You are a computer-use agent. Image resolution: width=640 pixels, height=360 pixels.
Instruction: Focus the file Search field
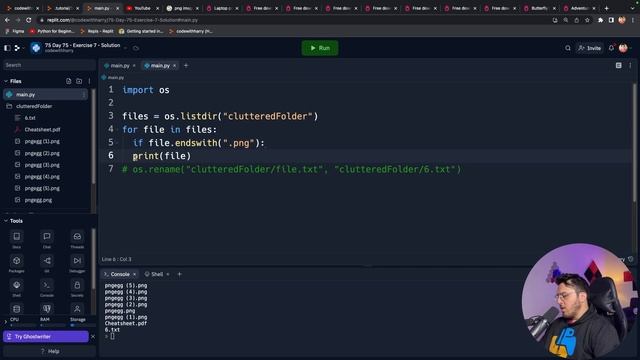49,65
